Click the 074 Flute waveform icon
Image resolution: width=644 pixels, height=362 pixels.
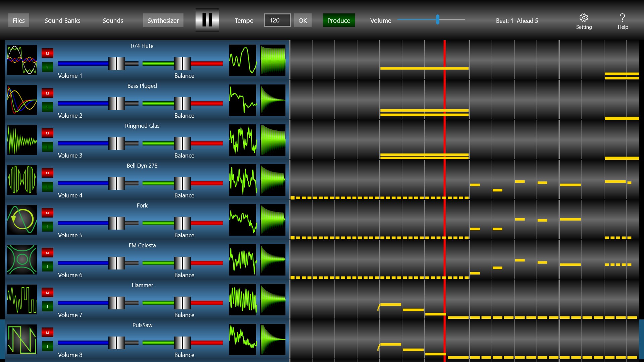pos(22,60)
